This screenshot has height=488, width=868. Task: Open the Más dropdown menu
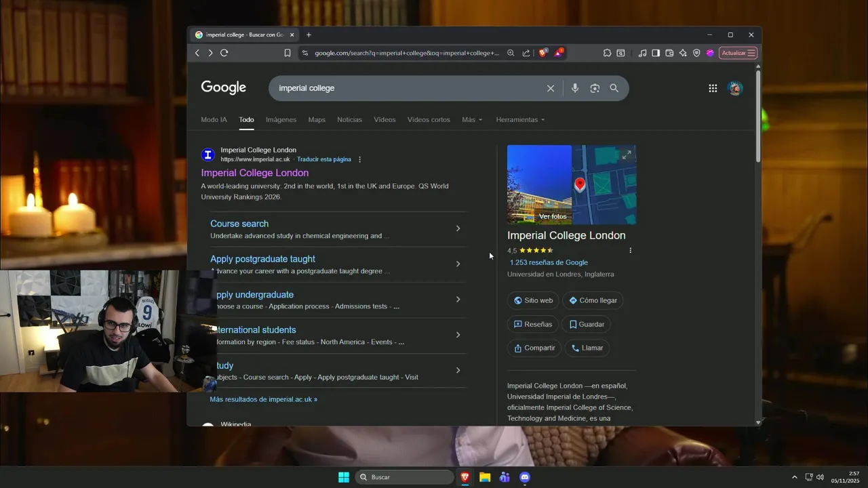point(472,119)
